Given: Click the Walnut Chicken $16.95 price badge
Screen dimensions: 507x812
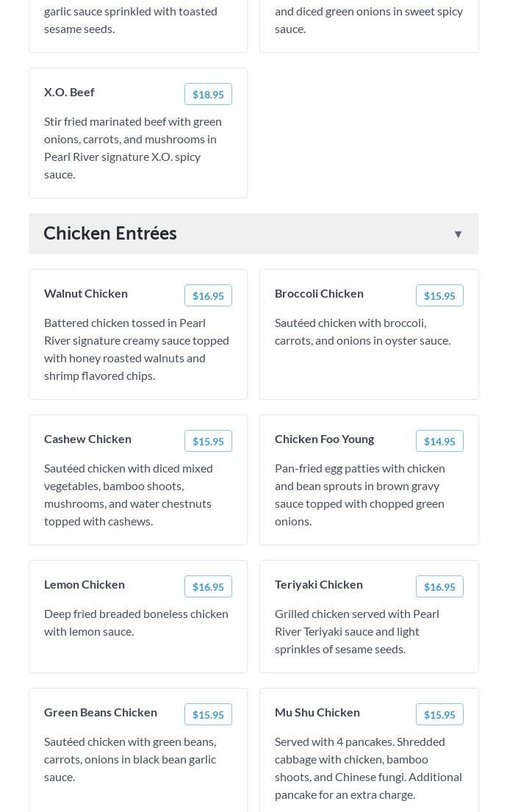Looking at the screenshot, I should pyautogui.click(x=208, y=295).
